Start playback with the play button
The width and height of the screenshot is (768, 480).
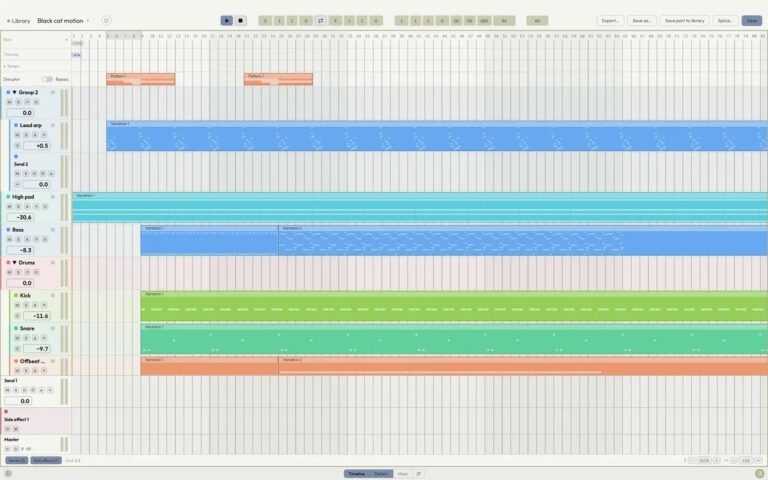226,21
